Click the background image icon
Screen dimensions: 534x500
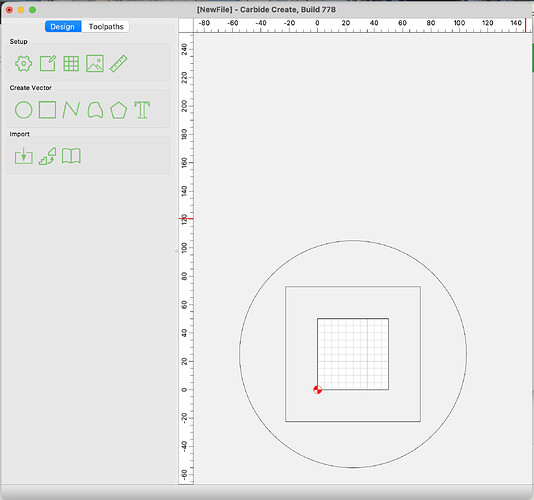pos(95,63)
